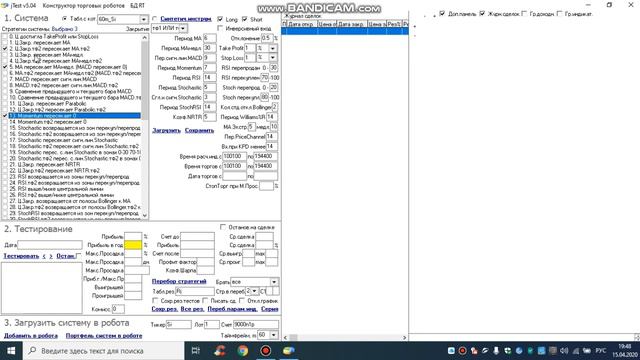640x360 pixels.
Task: Open the Закрытие тф1 ИЛИ dropdown
Action: point(183,28)
